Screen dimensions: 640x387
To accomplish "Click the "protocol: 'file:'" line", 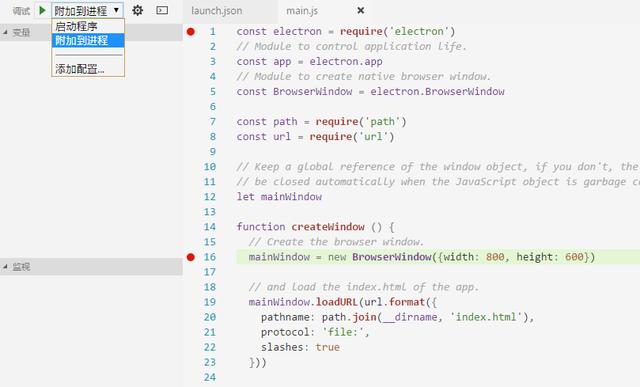I will coord(315,332).
